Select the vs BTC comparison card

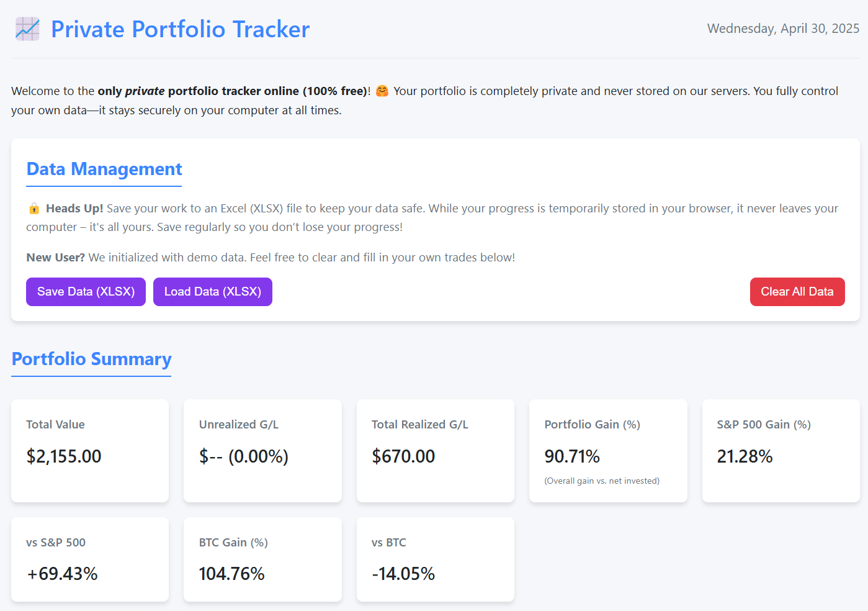pos(435,559)
